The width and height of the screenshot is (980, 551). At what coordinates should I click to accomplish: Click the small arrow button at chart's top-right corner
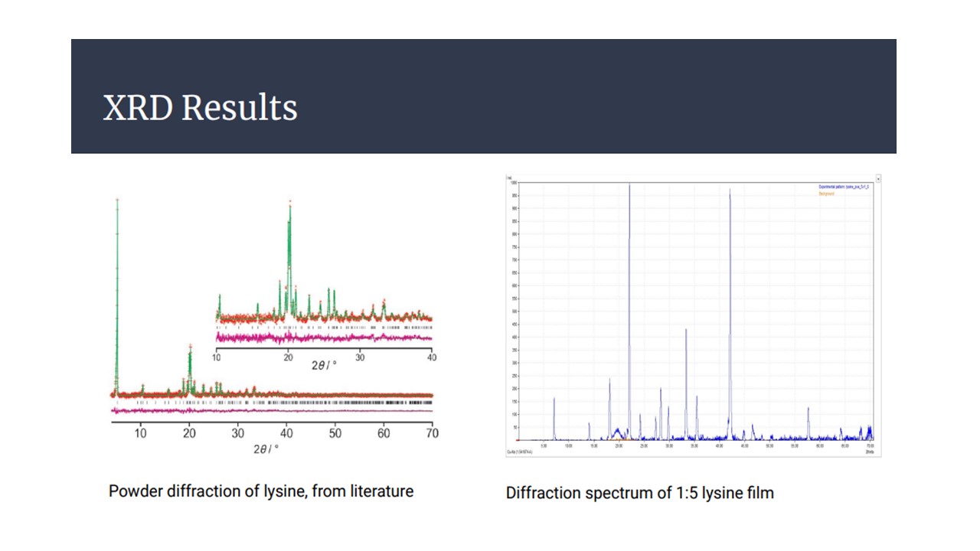point(878,178)
